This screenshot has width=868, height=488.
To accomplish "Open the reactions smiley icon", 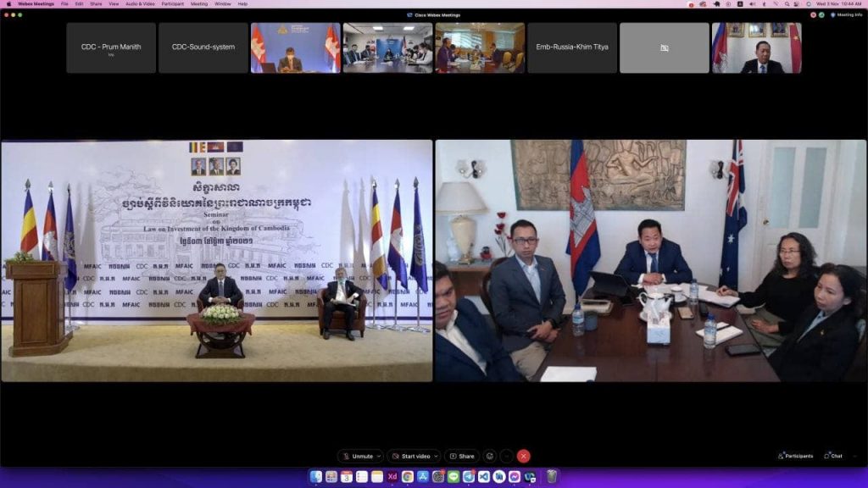I will tap(489, 456).
